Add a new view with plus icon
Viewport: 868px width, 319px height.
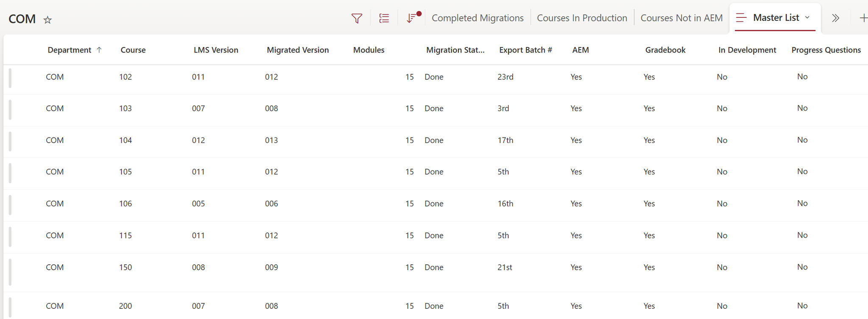(862, 18)
